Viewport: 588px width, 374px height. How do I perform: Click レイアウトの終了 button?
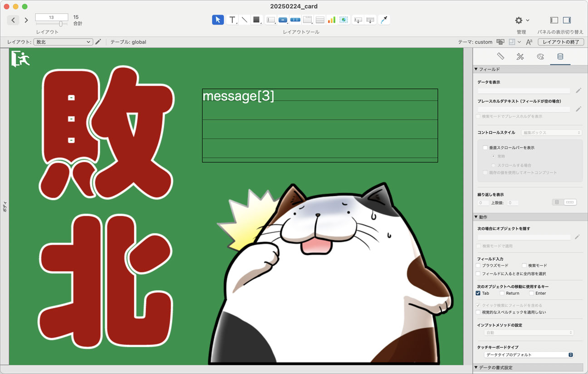(x=561, y=42)
